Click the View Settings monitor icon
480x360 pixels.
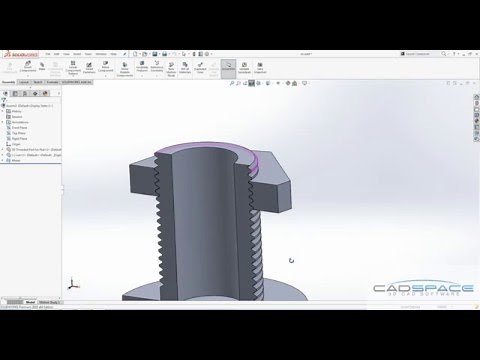coord(304,83)
